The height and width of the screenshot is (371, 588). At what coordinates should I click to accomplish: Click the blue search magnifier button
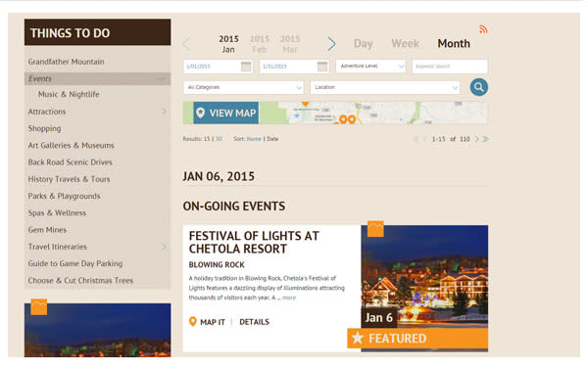479,87
